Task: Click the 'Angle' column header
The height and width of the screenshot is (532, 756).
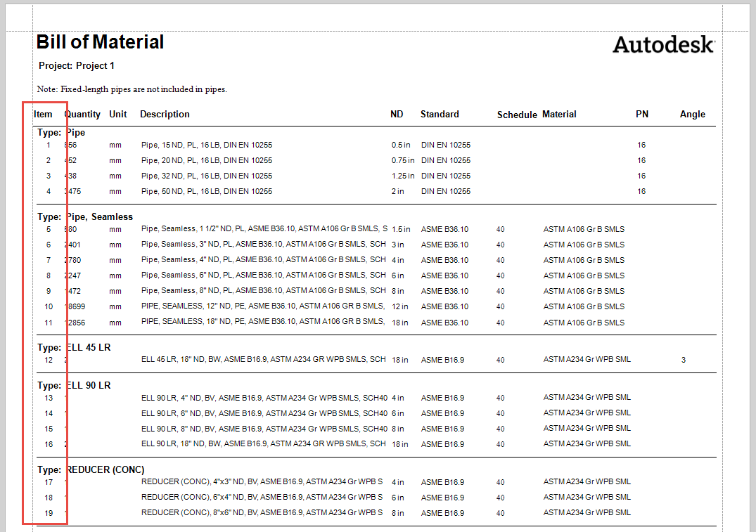Action: 693,115
